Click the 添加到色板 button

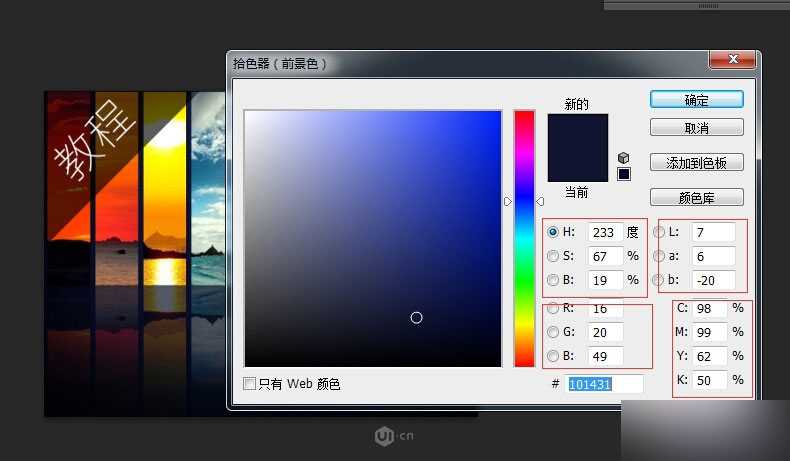[696, 162]
